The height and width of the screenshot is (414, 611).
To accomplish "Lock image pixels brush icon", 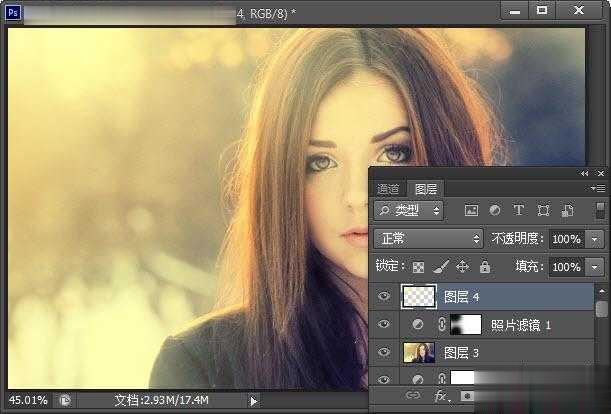I will 441,267.
